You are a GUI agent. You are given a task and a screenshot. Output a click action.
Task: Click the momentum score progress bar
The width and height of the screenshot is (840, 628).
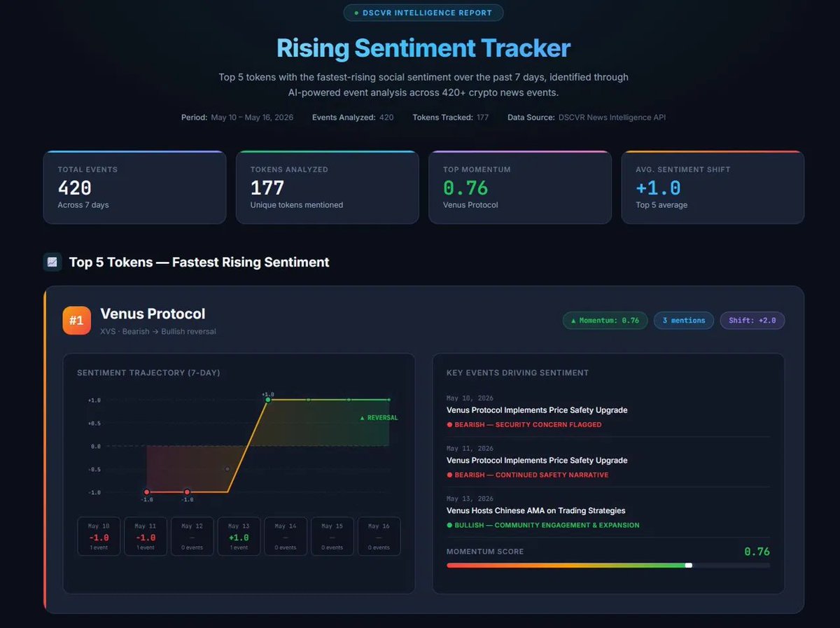tap(608, 565)
